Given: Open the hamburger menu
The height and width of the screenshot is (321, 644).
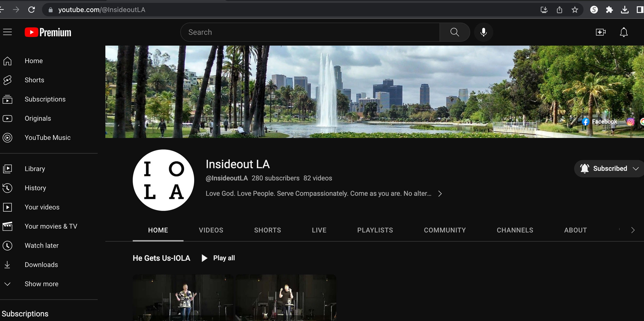Looking at the screenshot, I should pyautogui.click(x=7, y=32).
